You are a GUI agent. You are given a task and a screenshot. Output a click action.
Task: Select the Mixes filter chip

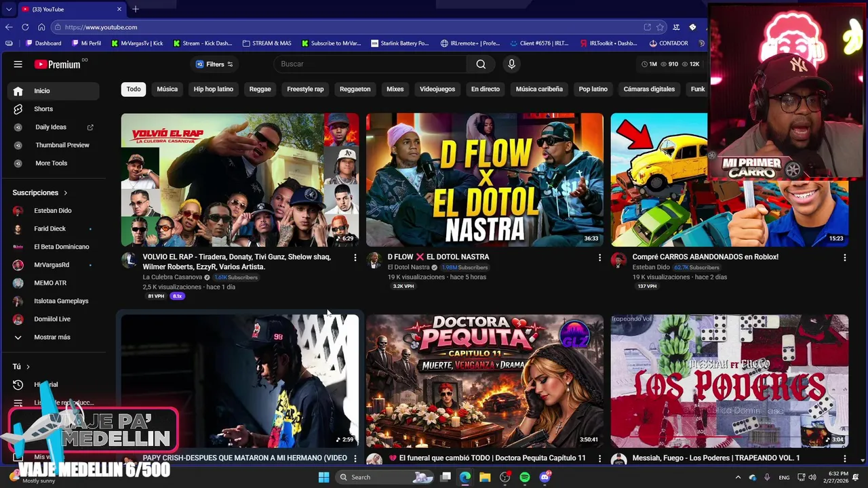pyautogui.click(x=395, y=89)
